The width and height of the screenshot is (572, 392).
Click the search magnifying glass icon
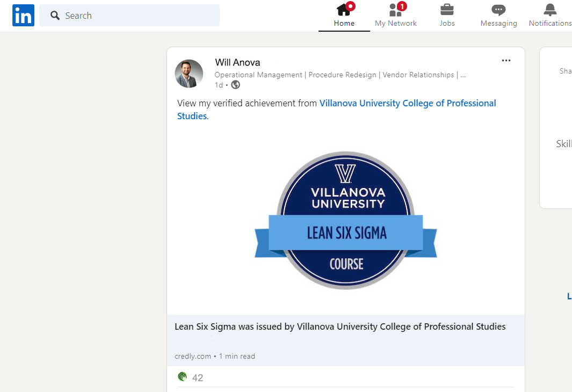click(55, 15)
